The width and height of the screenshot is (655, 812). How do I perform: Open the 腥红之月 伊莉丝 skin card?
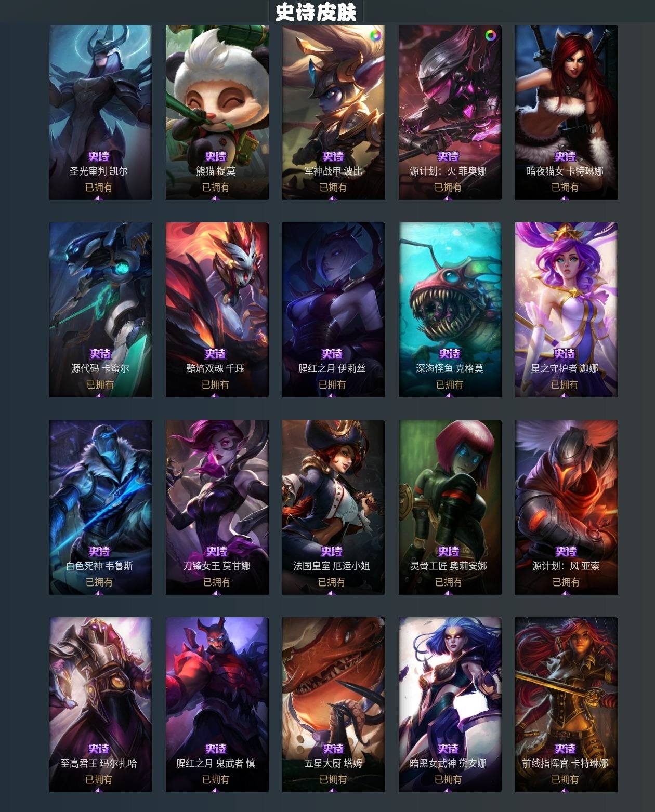[334, 310]
